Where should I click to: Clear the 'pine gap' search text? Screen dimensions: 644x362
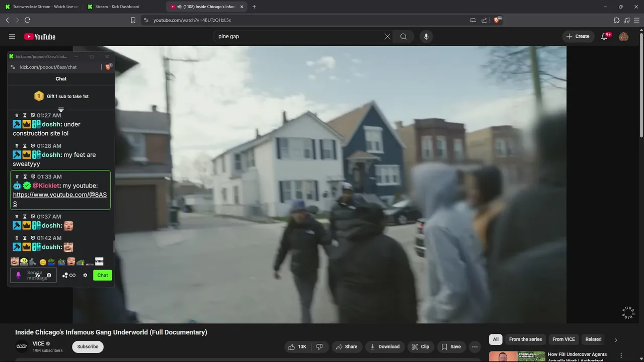coord(387,36)
